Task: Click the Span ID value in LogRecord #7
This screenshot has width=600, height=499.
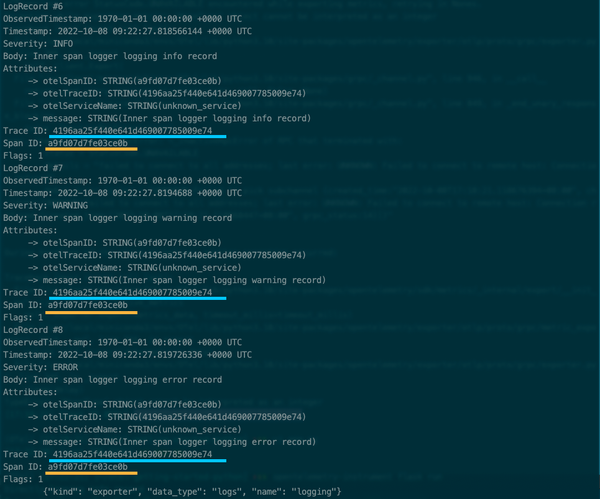Action: tap(88, 305)
